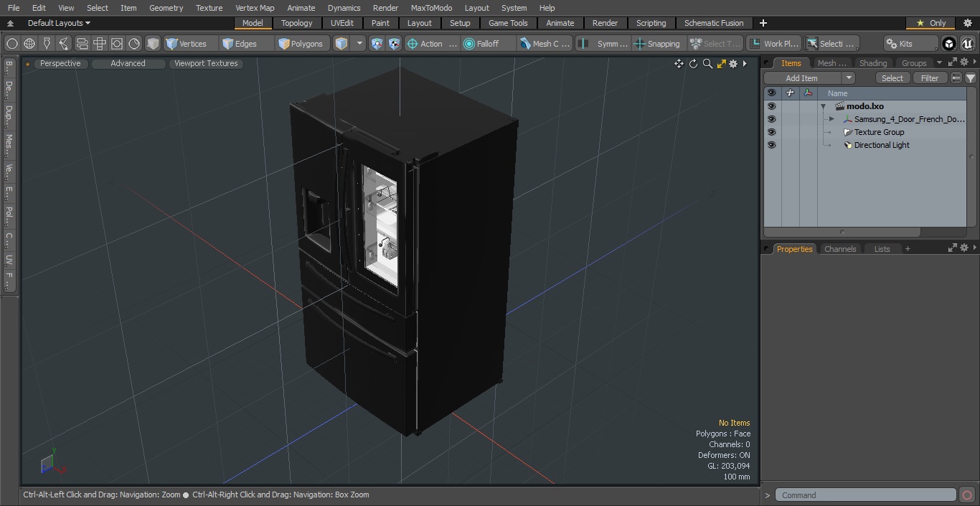This screenshot has width=980, height=506.
Task: Click the square-with-circle tool icon
Action: (116, 44)
